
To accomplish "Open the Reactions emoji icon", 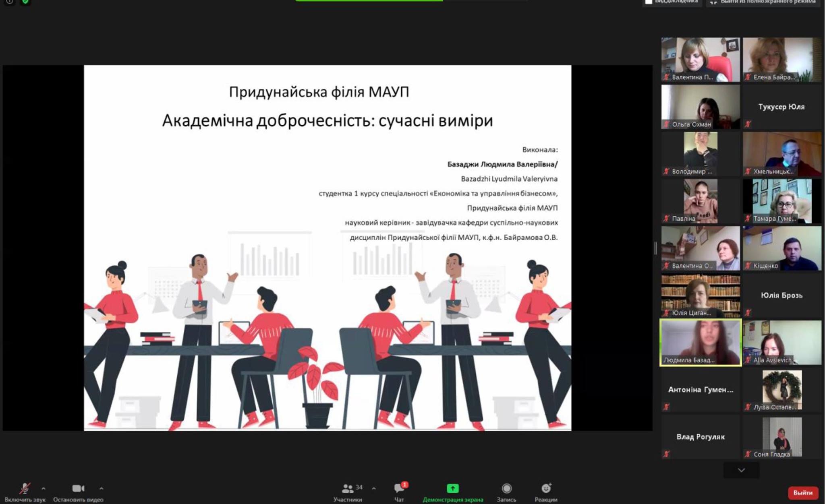I will (546, 488).
